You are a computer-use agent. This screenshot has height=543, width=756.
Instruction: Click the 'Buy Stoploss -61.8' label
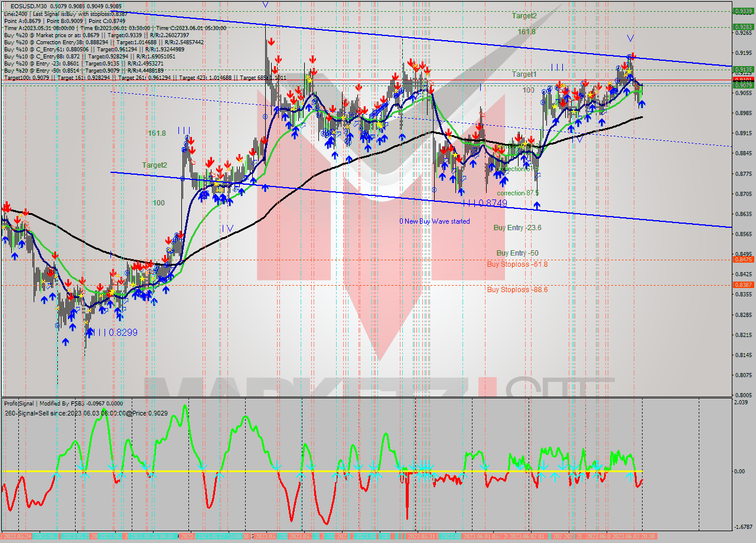(x=517, y=264)
